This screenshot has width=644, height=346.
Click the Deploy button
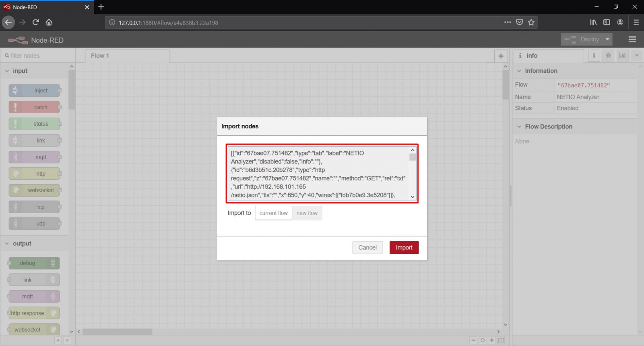pos(582,39)
